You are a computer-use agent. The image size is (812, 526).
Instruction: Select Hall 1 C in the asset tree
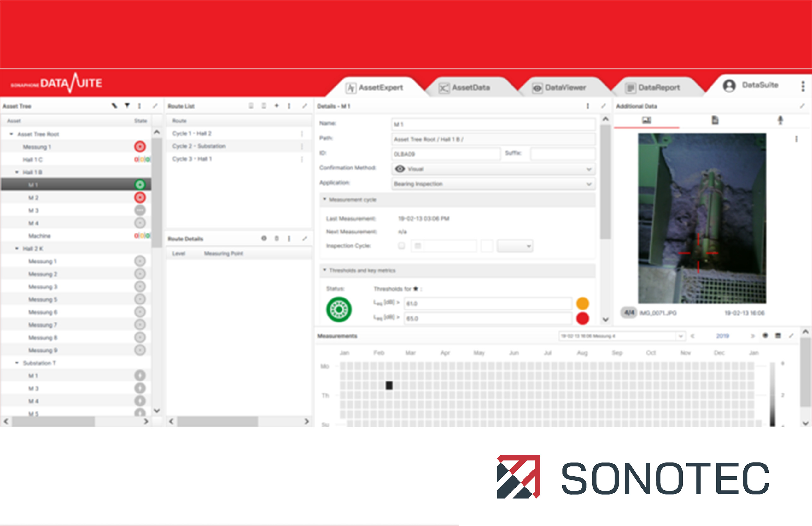click(x=75, y=159)
